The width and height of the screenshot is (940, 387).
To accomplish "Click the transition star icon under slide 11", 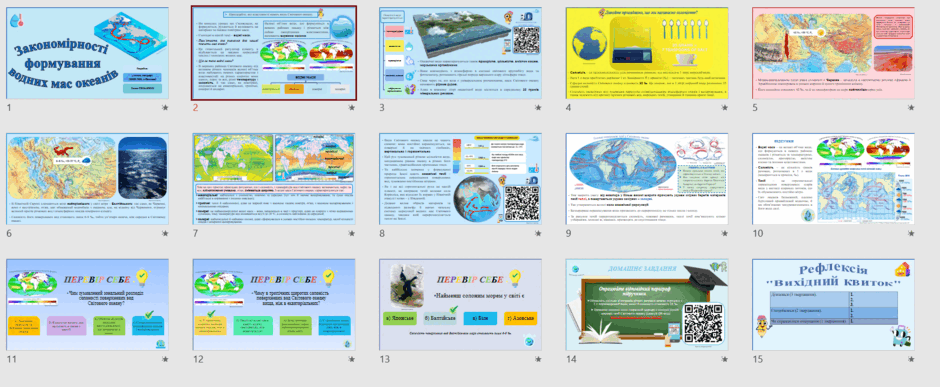I will (165, 359).
